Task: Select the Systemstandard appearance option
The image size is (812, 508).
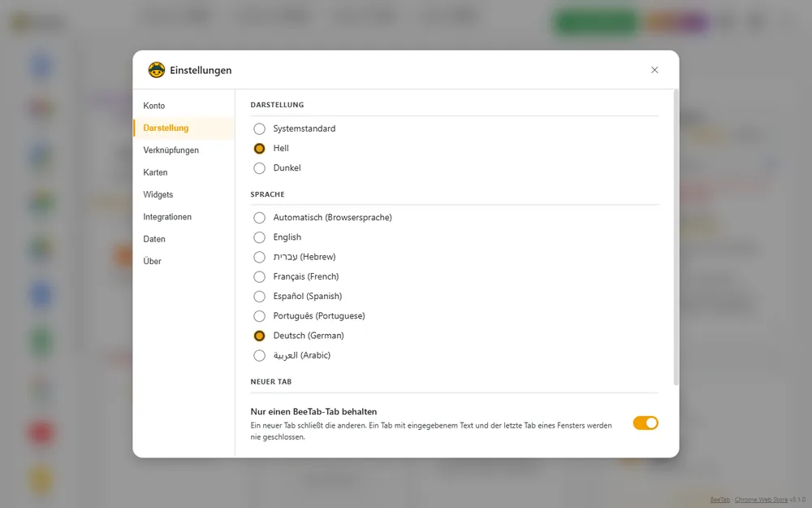Action: 260,128
